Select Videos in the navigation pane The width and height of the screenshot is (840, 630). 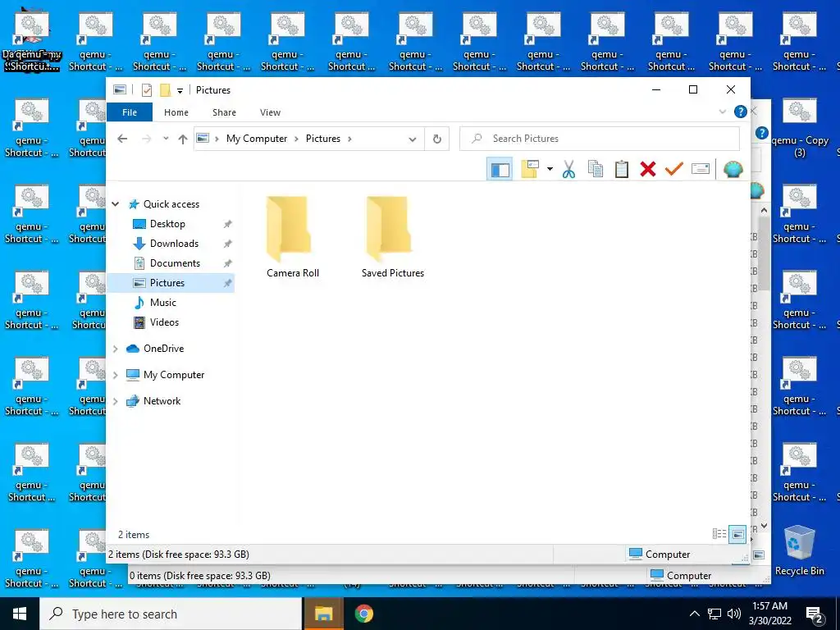tap(164, 322)
